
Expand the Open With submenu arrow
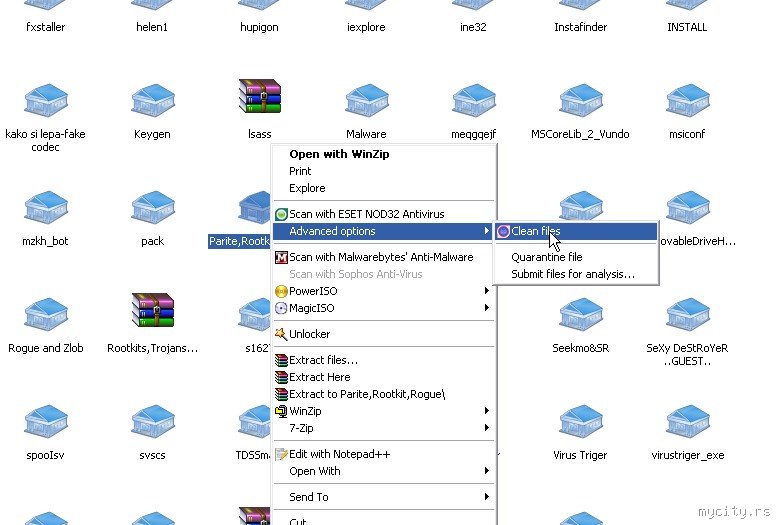pos(487,471)
